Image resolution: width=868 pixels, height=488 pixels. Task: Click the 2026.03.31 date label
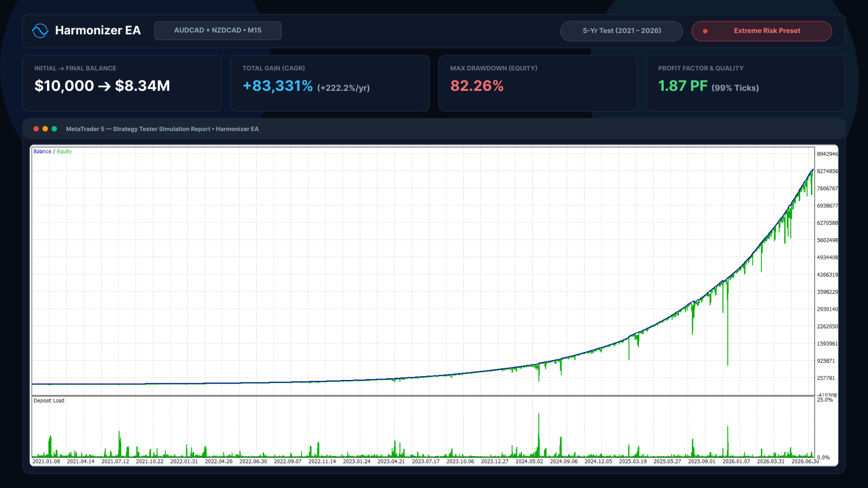pos(771,462)
